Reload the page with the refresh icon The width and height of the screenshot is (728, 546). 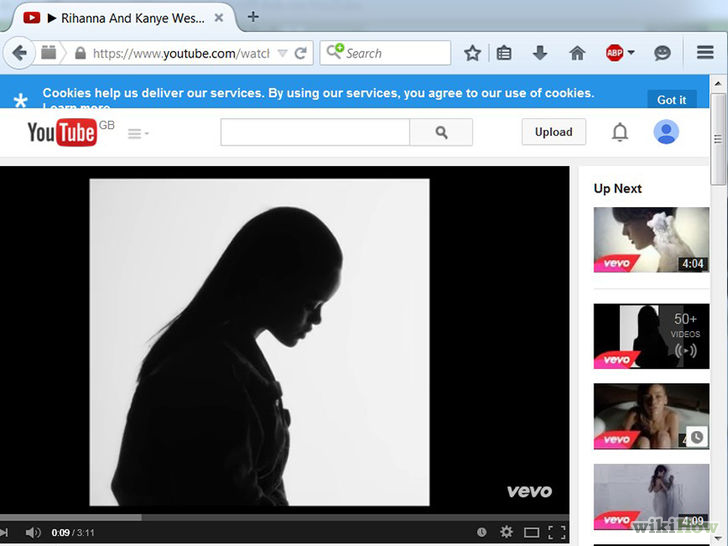301,53
